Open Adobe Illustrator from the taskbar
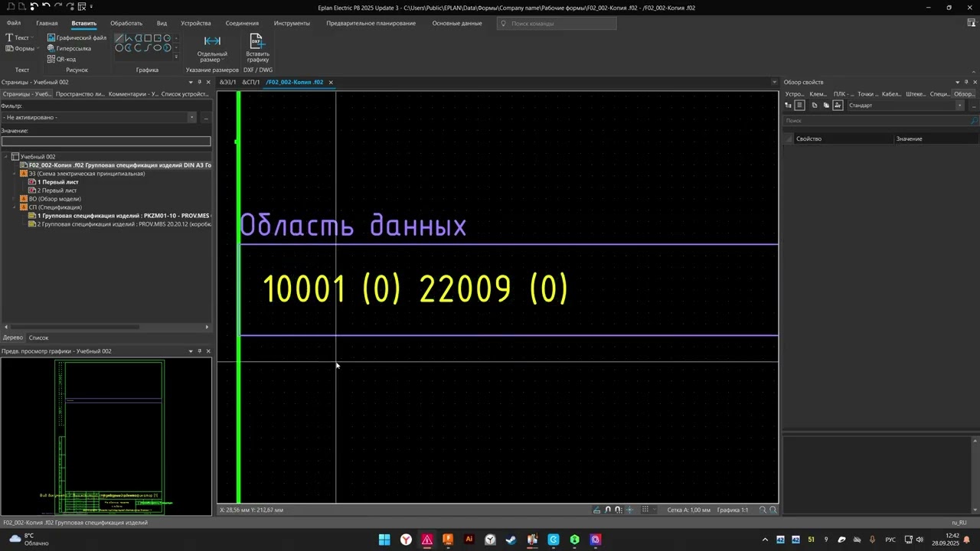Screen dimensions: 980x551 [469, 540]
